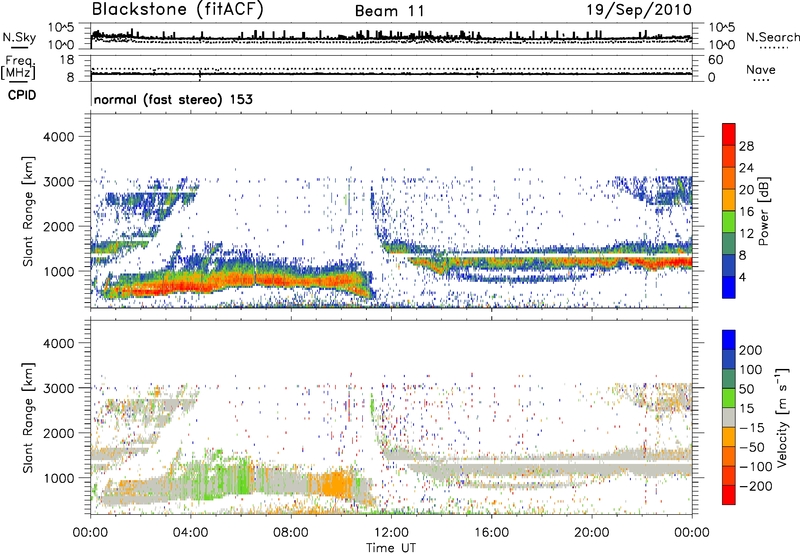Image resolution: width=800 pixels, height=554 pixels.
Task: Click the '4000' tick on power panel
Action: pyautogui.click(x=59, y=137)
